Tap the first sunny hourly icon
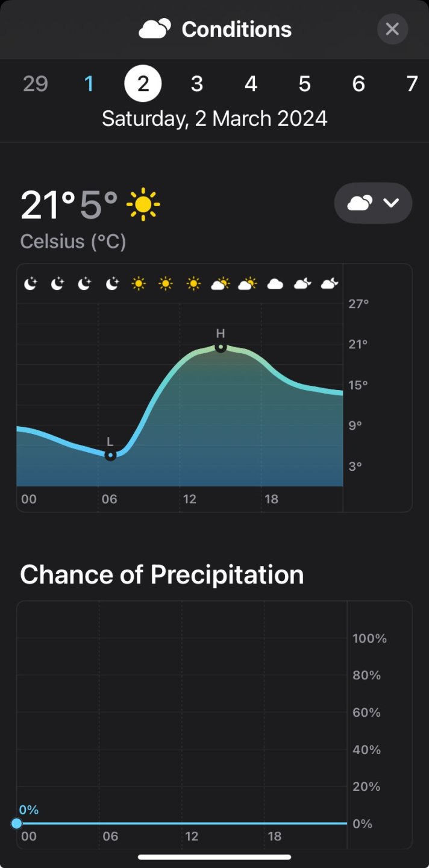Screen dimensions: 429x868 tap(139, 283)
